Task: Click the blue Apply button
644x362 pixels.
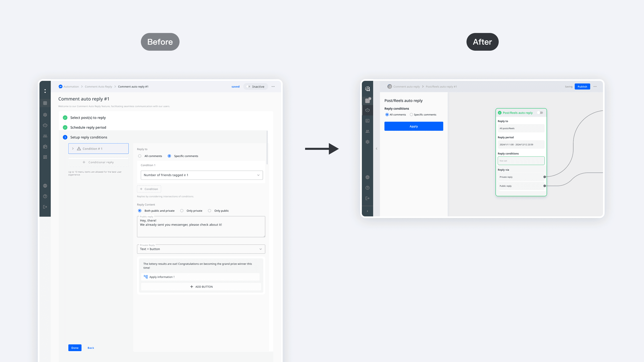Action: 414,126
